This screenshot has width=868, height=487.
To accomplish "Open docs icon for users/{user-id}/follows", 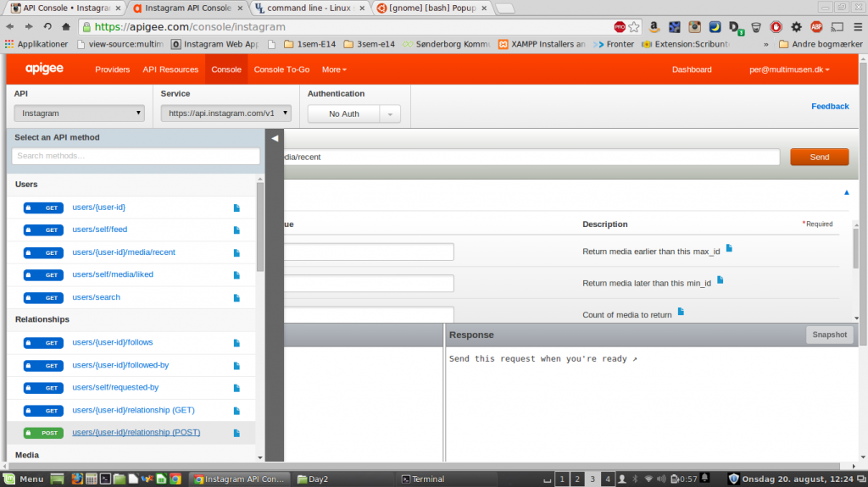I will coord(236,343).
